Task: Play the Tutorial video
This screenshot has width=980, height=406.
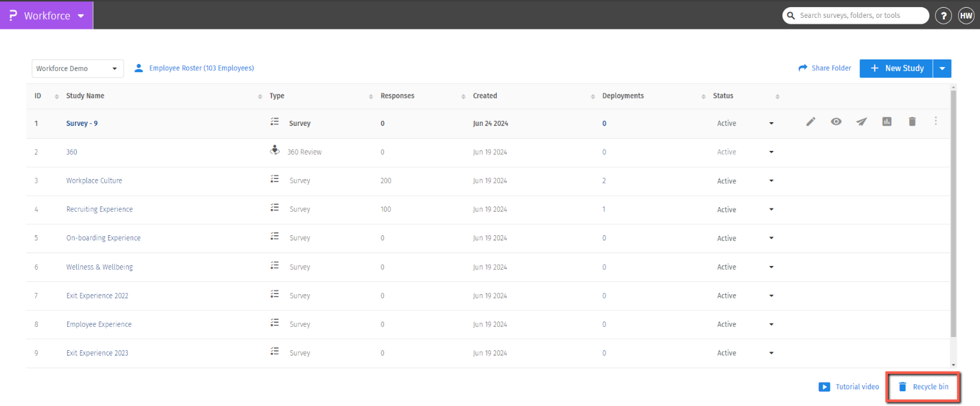Action: pyautogui.click(x=849, y=387)
